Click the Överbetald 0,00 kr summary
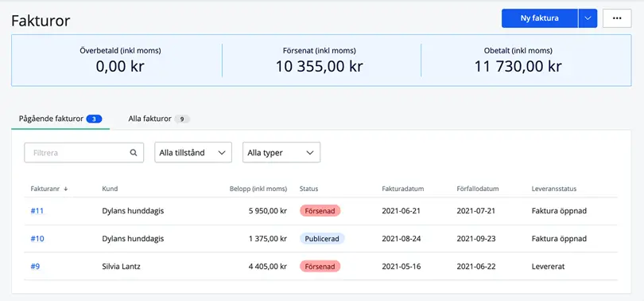Image resolution: width=644 pixels, height=301 pixels. click(x=120, y=60)
